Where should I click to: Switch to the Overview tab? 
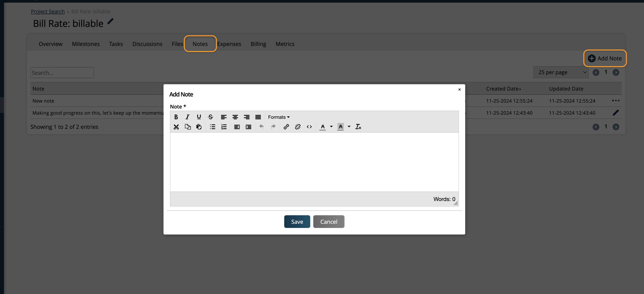[x=50, y=44]
